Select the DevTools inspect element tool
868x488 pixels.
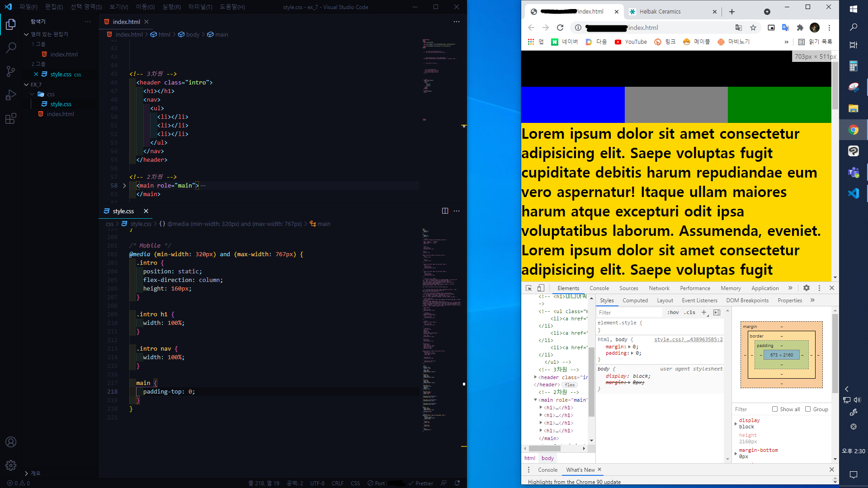(x=528, y=288)
